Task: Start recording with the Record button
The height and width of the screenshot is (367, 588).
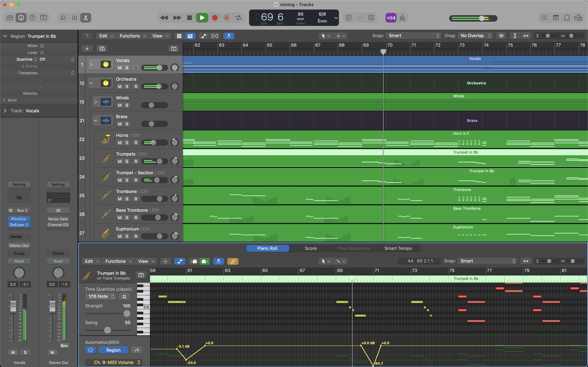Action: point(215,18)
